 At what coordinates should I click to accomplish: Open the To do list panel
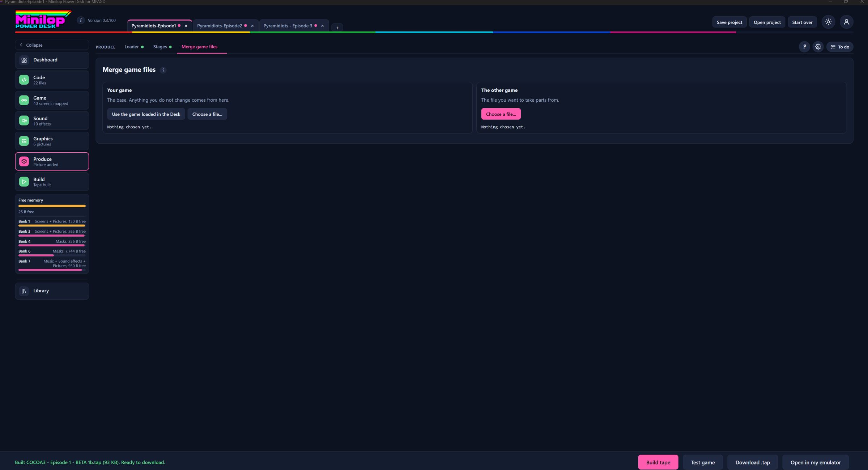tap(840, 47)
